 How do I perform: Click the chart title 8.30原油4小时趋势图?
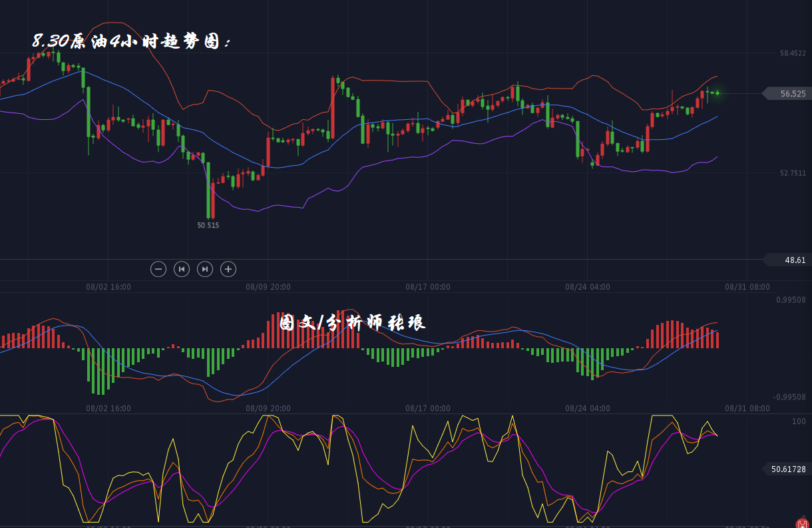pyautogui.click(x=132, y=41)
